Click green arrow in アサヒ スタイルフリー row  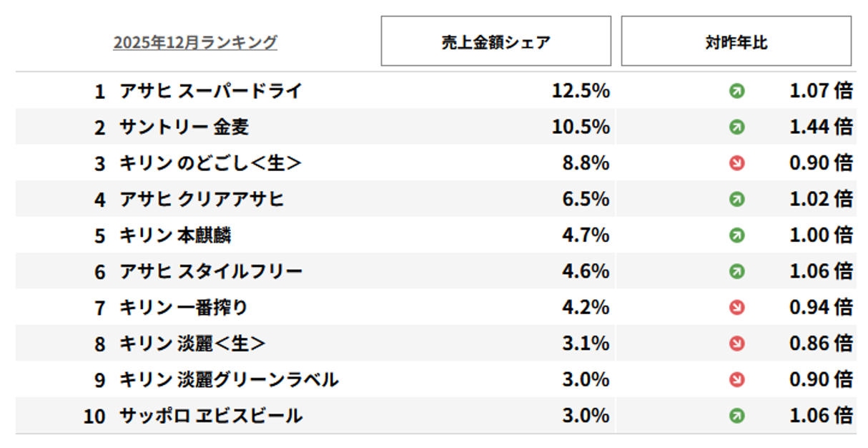[x=736, y=271]
